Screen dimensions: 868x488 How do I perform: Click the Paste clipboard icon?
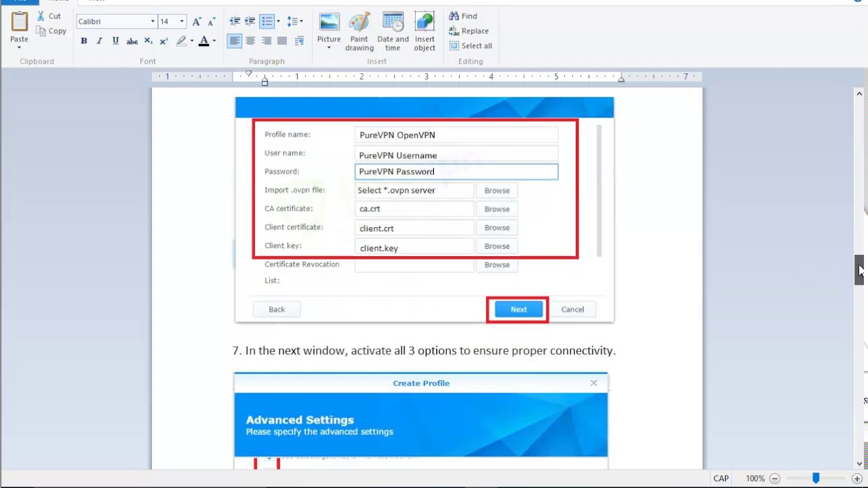click(19, 23)
